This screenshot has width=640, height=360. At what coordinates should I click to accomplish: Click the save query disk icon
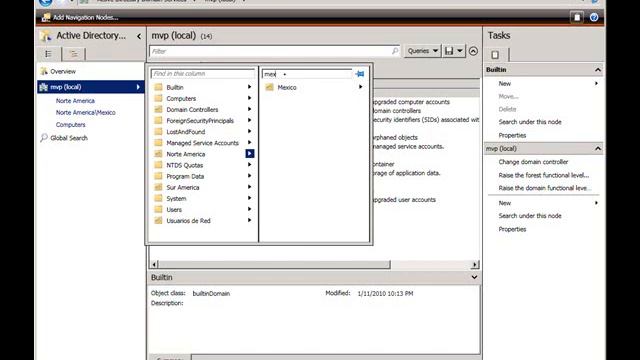click(449, 51)
